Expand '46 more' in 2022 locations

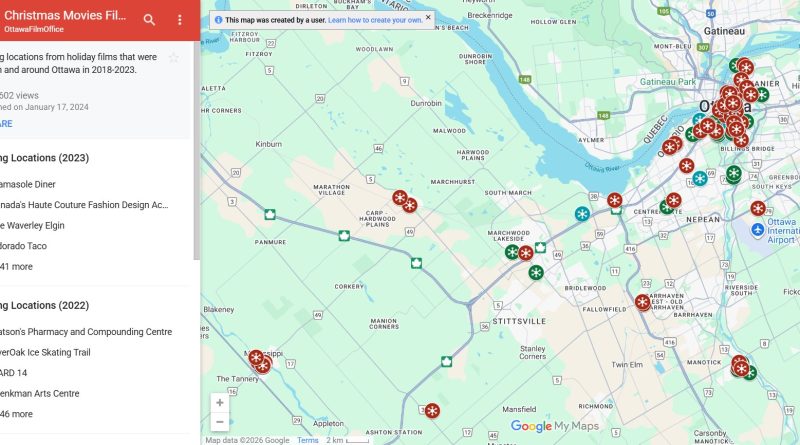[16, 414]
